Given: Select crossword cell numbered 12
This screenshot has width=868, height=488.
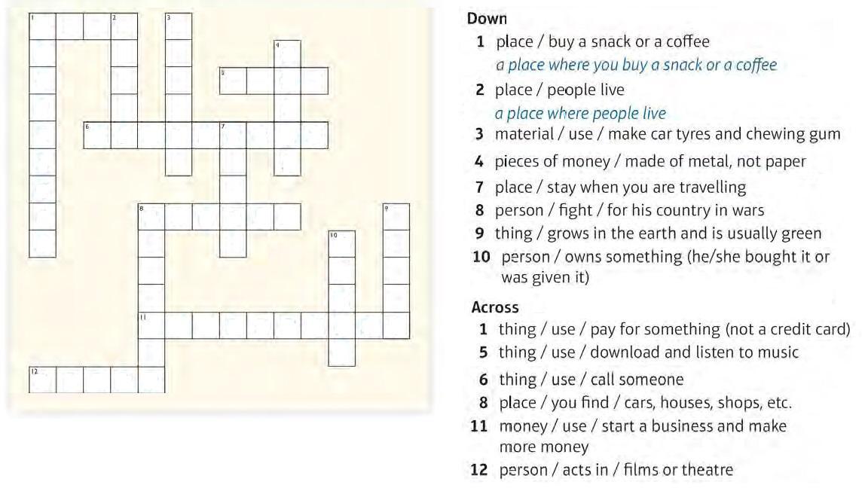Looking at the screenshot, I should pyautogui.click(x=43, y=380).
